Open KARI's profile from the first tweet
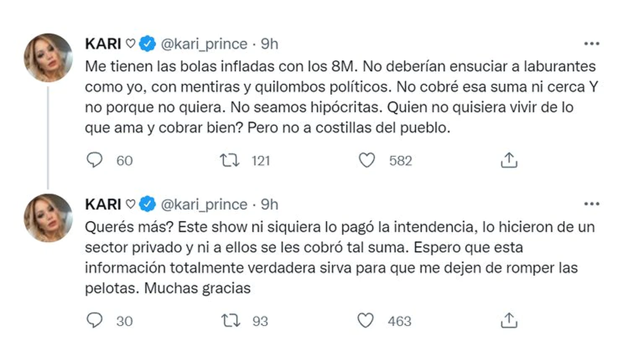The width and height of the screenshot is (644, 362). [103, 44]
